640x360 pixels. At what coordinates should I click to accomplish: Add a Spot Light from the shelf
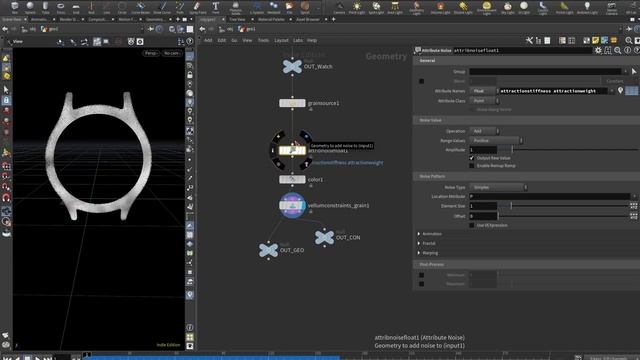click(376, 7)
